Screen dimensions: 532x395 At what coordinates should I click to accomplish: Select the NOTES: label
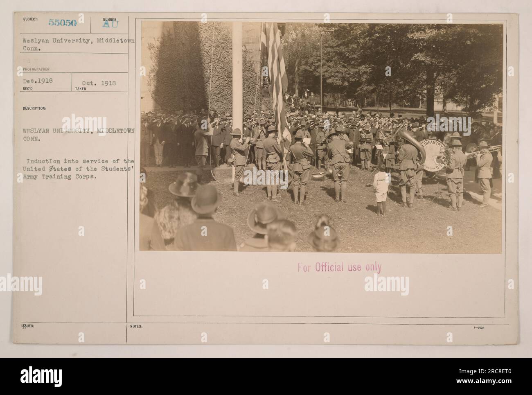[x=136, y=327]
